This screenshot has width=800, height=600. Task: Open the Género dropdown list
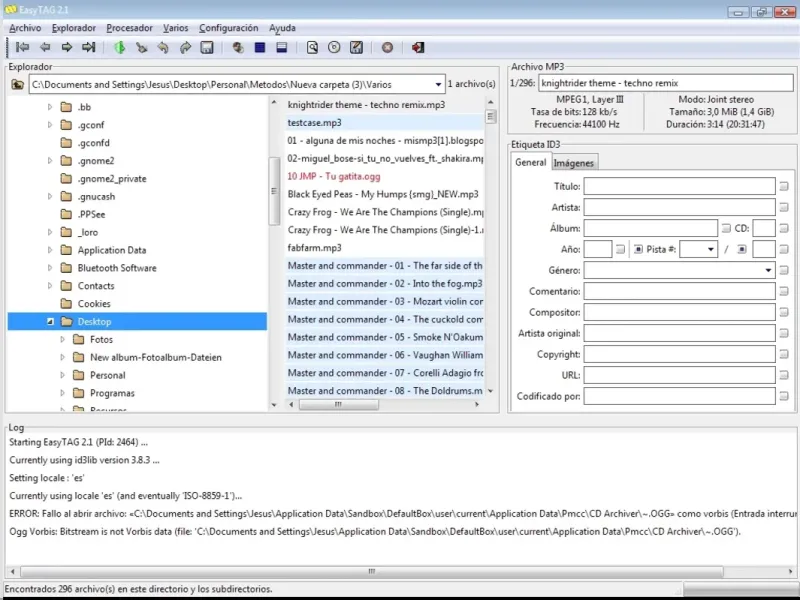pyautogui.click(x=768, y=270)
